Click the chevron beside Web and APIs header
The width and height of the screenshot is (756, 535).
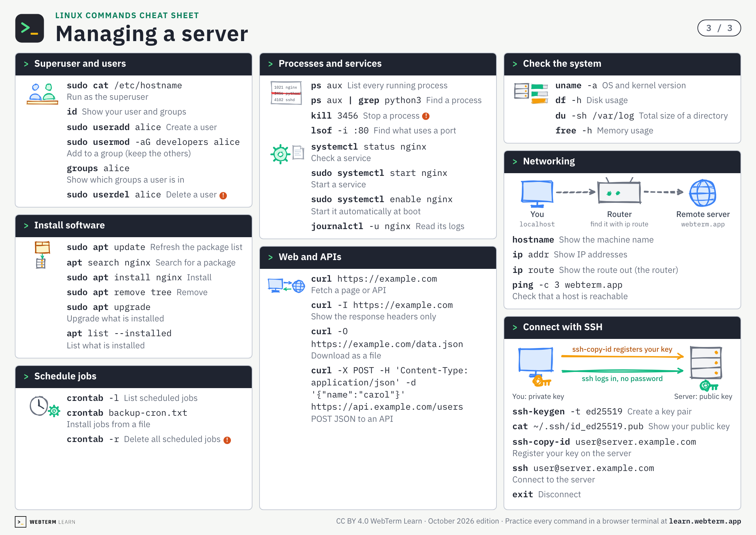271,257
